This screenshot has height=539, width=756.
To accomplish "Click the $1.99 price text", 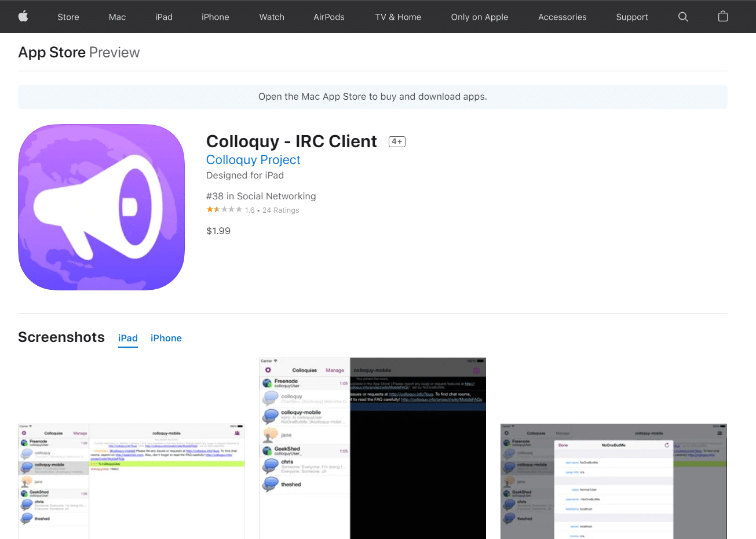I will [x=218, y=231].
